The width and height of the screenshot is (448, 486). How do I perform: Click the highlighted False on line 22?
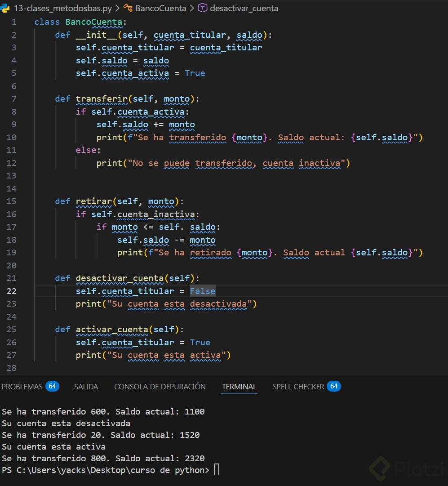click(x=203, y=291)
